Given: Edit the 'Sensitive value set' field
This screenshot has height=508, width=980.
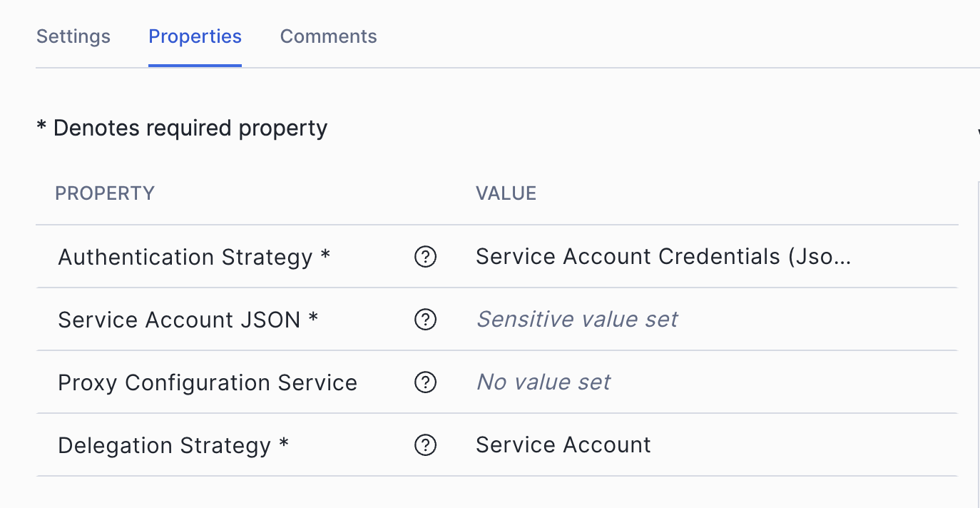Looking at the screenshot, I should click(576, 320).
